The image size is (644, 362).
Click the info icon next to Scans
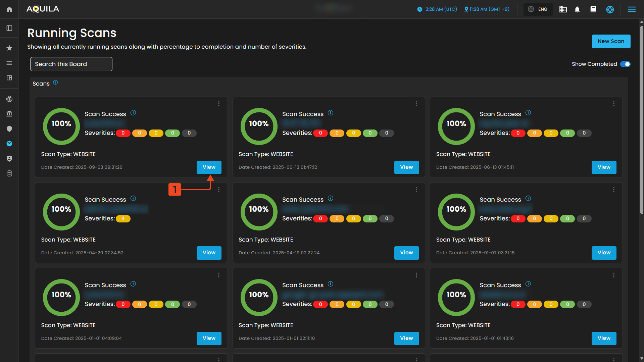55,83
